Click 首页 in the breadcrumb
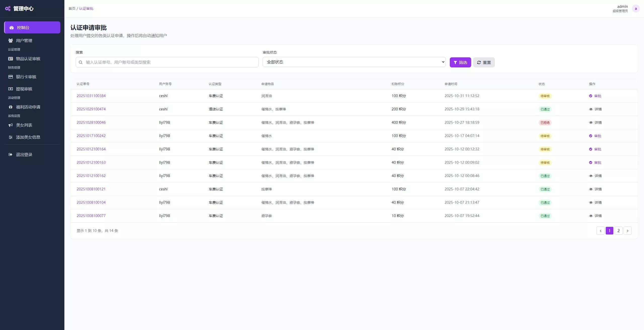 (72, 9)
